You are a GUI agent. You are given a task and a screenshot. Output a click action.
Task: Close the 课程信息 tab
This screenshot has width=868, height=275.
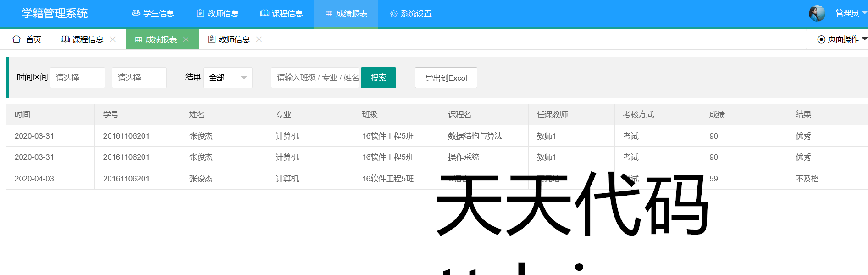click(x=113, y=39)
